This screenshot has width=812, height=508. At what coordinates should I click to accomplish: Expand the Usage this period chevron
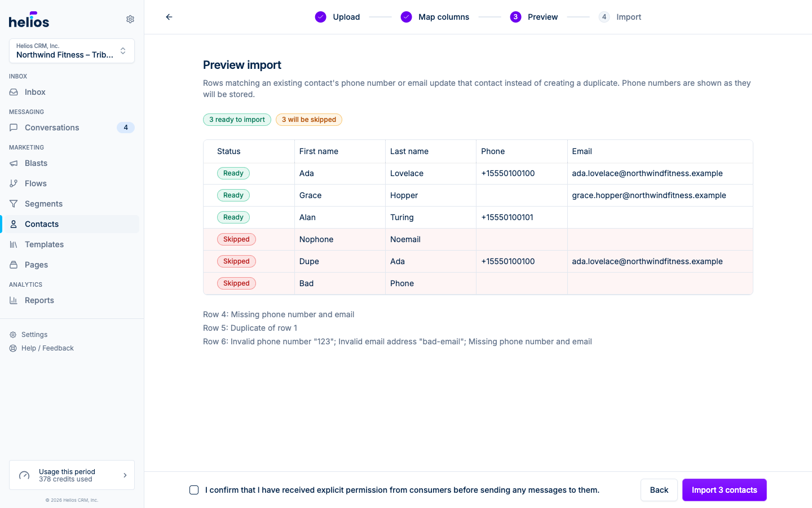(125, 475)
